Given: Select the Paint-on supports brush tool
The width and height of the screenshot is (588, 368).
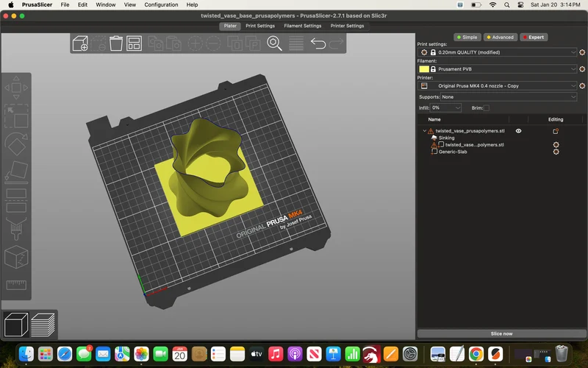Looking at the screenshot, I should 16,229.
